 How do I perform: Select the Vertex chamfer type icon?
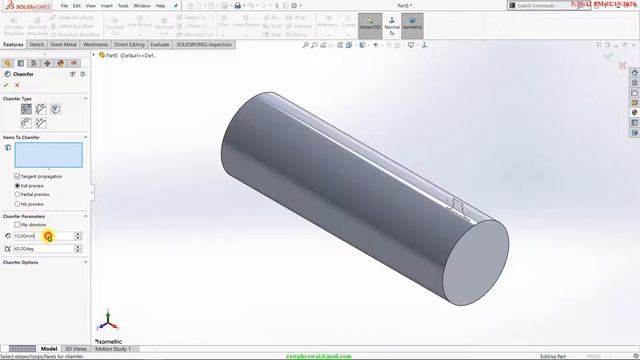[56, 109]
